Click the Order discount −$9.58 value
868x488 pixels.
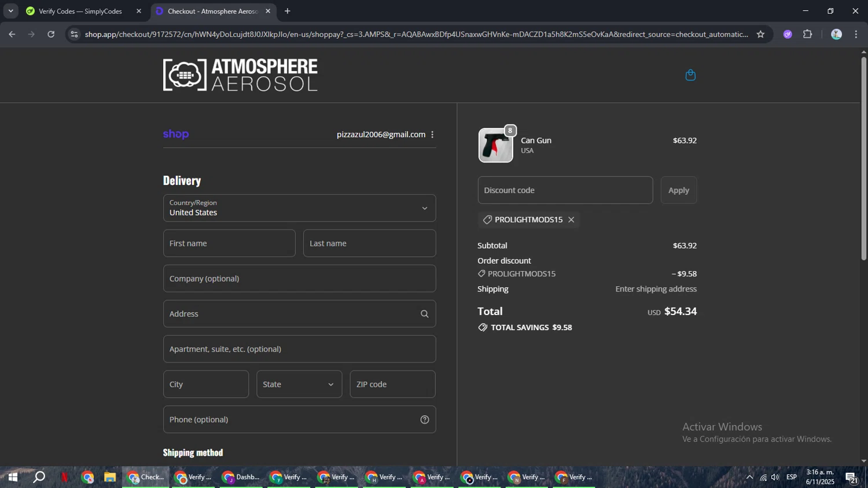click(x=684, y=274)
